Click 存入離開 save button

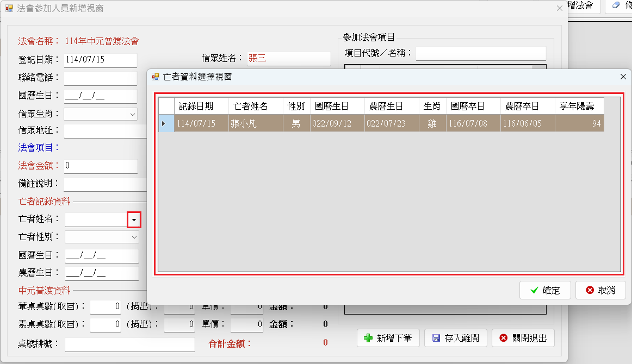[x=455, y=338]
